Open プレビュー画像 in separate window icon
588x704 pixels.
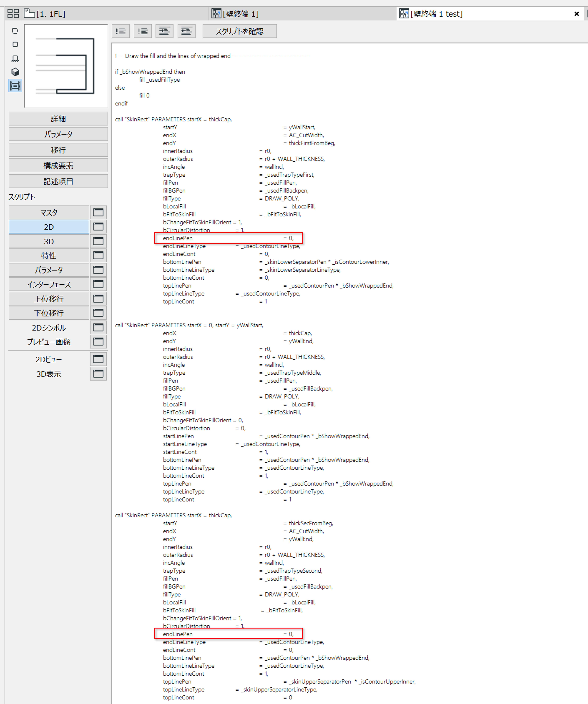(98, 342)
